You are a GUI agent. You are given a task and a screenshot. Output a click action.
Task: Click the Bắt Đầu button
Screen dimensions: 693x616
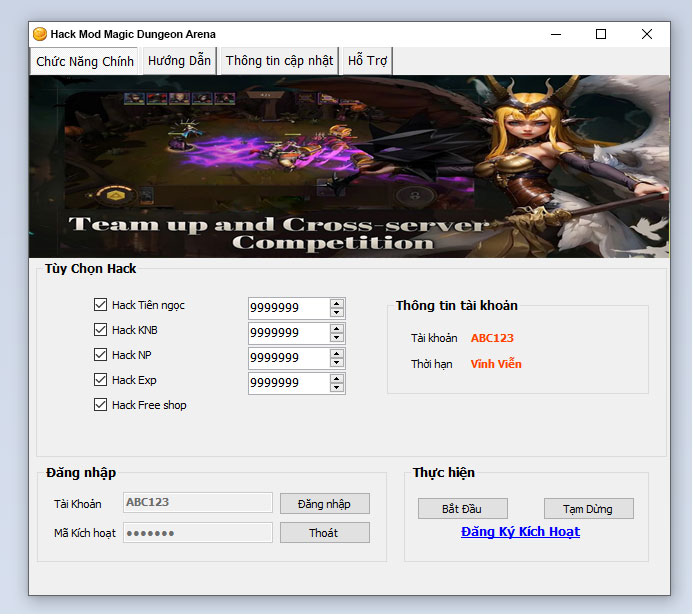[463, 509]
